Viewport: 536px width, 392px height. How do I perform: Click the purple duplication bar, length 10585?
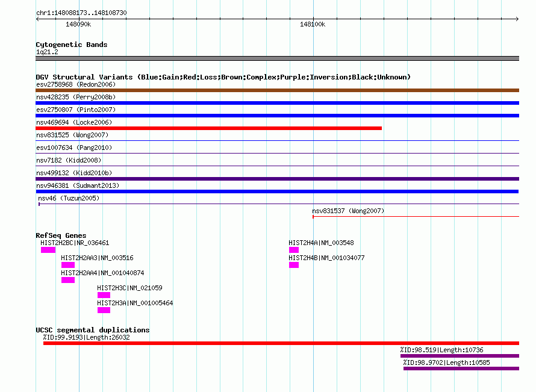coord(461,369)
